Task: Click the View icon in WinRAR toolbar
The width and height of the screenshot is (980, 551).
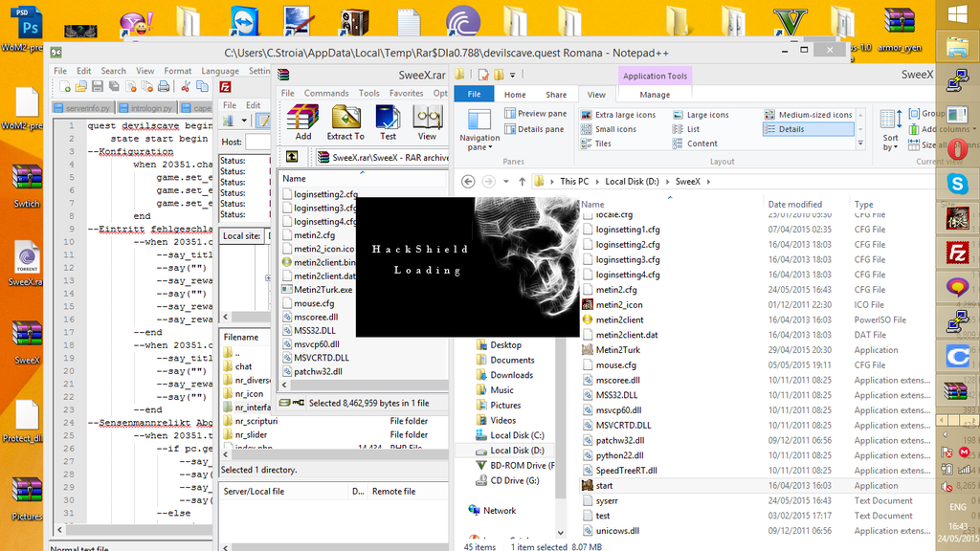Action: [428, 122]
